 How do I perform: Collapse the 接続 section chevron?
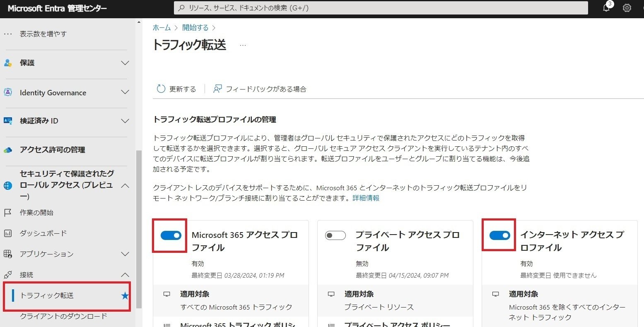pos(125,274)
